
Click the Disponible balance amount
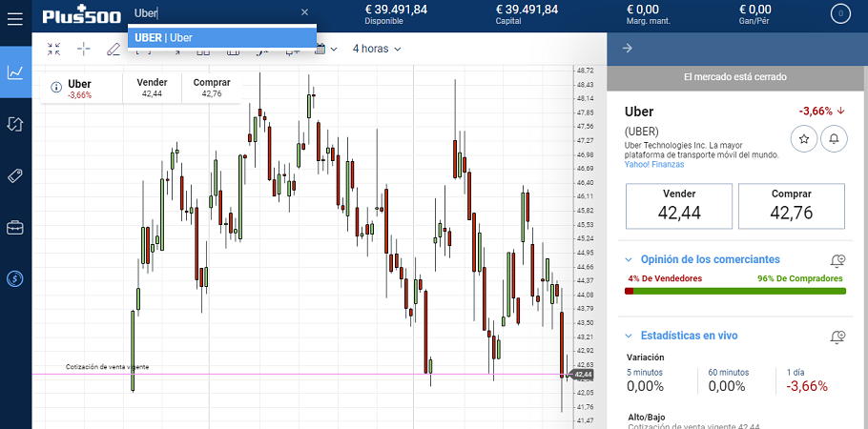pos(396,10)
